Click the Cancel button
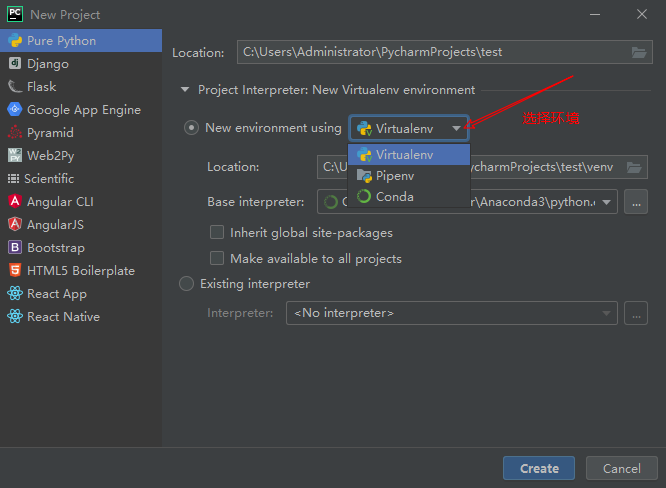Screen dimensions: 666x488 pyautogui.click(x=622, y=468)
